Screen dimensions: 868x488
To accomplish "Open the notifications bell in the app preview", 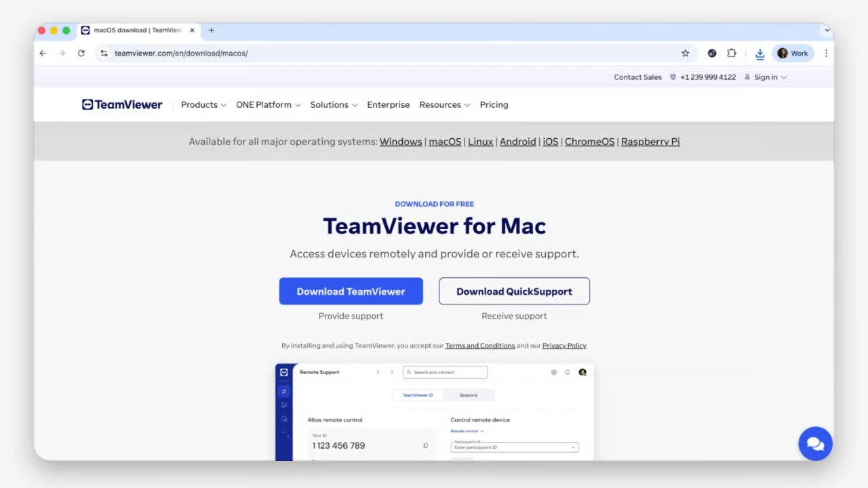I will click(568, 372).
